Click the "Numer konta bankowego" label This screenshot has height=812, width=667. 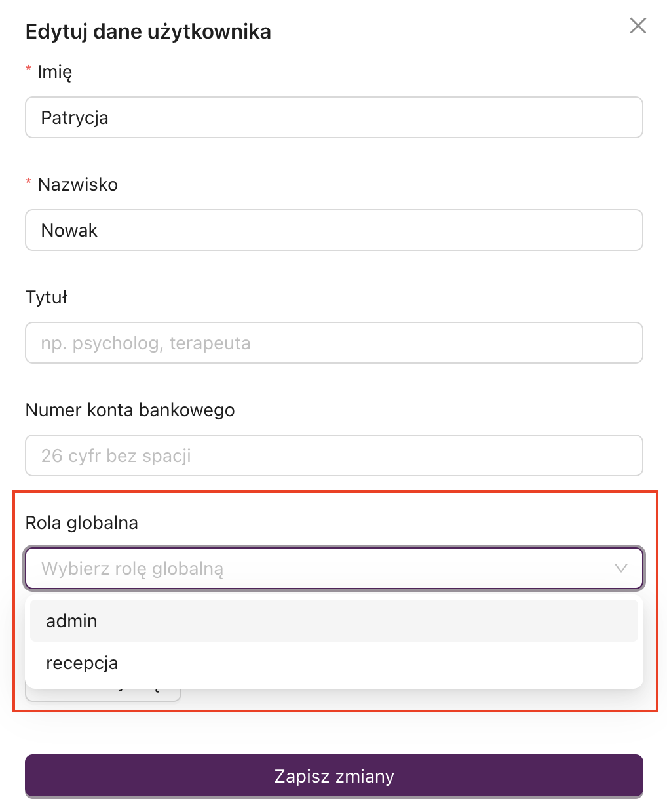(x=130, y=410)
